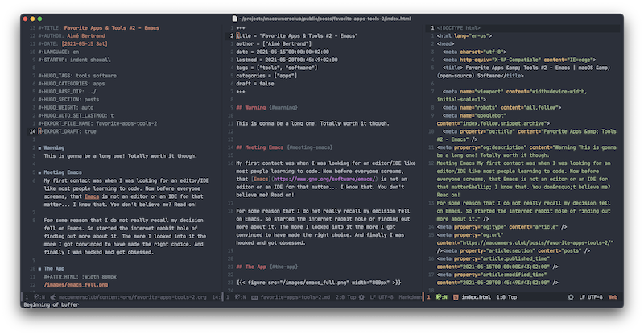This screenshot has width=644, height=335.
Task: Click the #+HUGO_AUTO_SET_LASTMOD: t line
Action: 76,115
